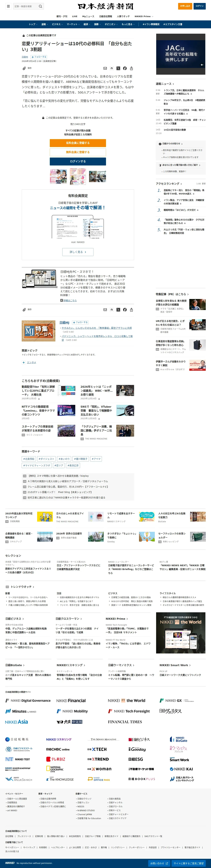Focus the 記事・株価を検索 search field
This screenshot has height=868, width=211.
click(25, 6)
